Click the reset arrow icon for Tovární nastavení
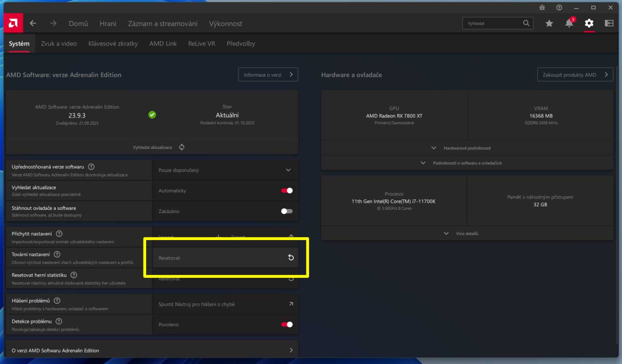Screen dimensions: 622x364 (x=291, y=257)
